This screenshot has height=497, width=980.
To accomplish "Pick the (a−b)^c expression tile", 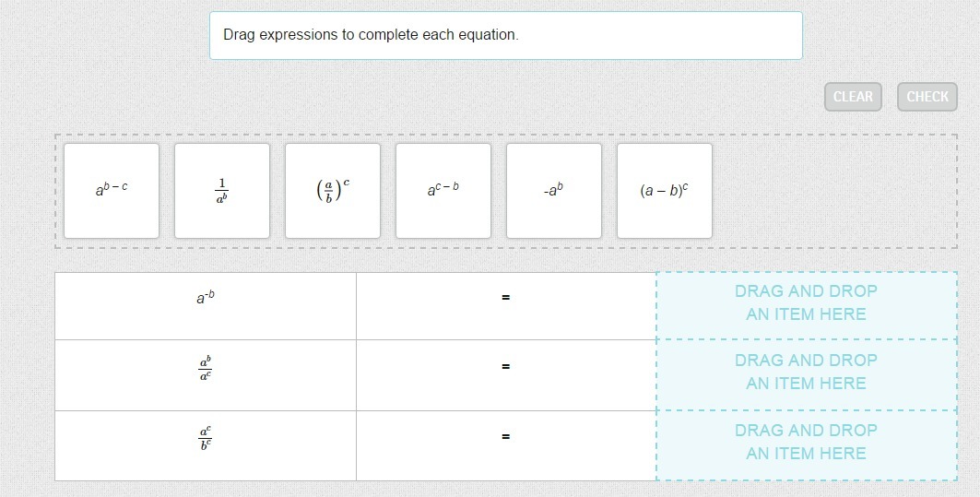I will tap(665, 190).
